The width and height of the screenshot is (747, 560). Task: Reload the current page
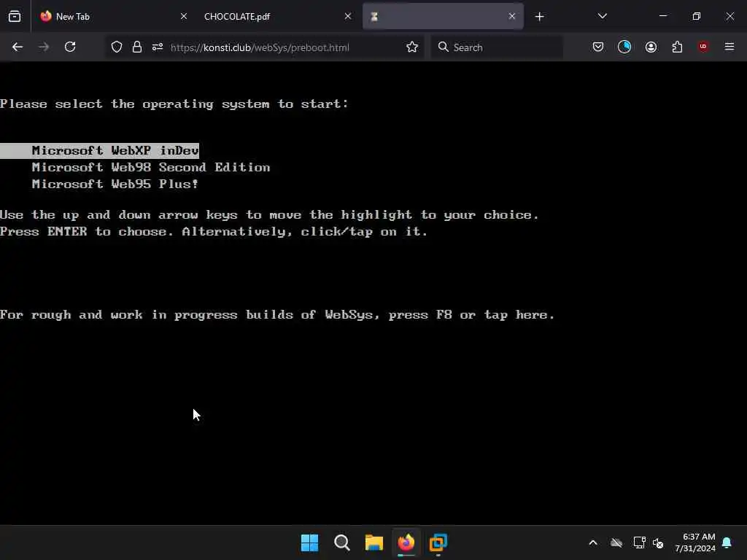coord(70,47)
